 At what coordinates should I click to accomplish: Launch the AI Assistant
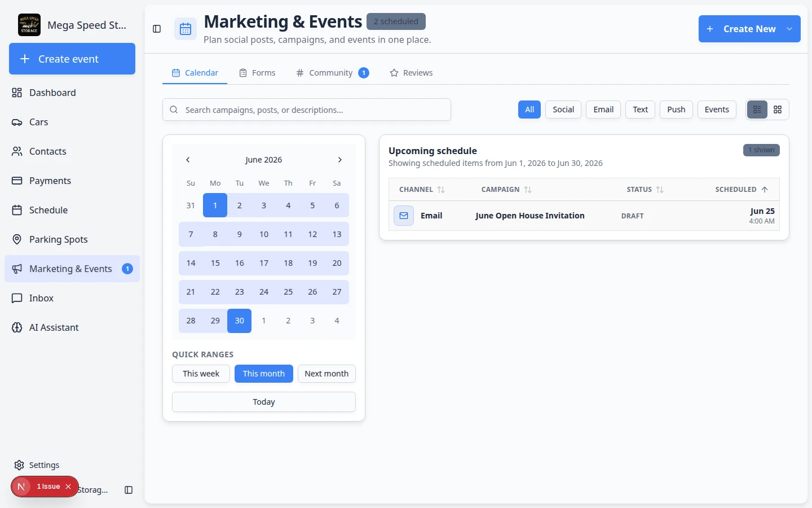72,327
